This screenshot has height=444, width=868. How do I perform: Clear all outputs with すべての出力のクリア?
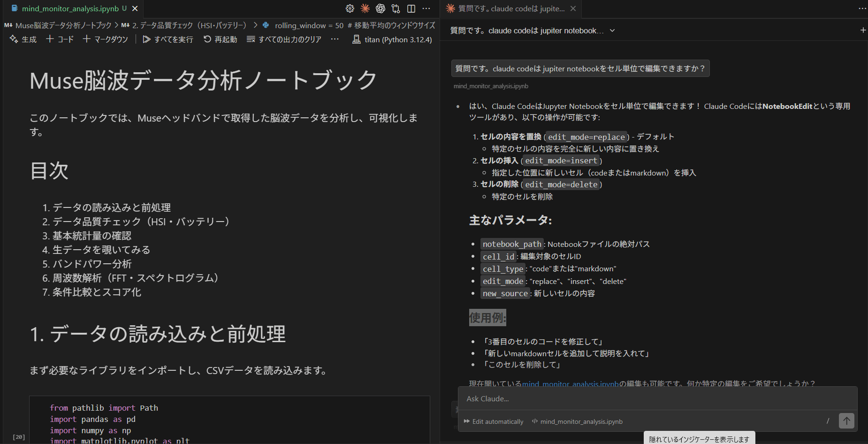[x=284, y=39]
